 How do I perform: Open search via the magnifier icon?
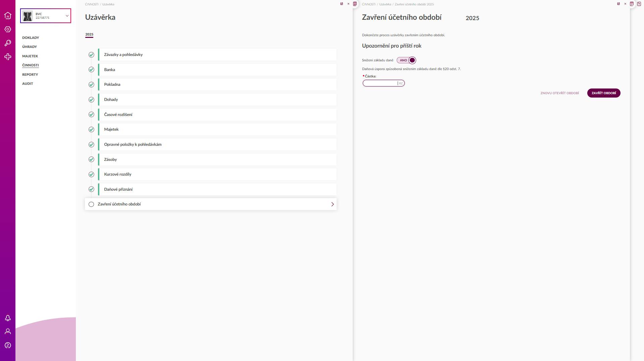8,43
